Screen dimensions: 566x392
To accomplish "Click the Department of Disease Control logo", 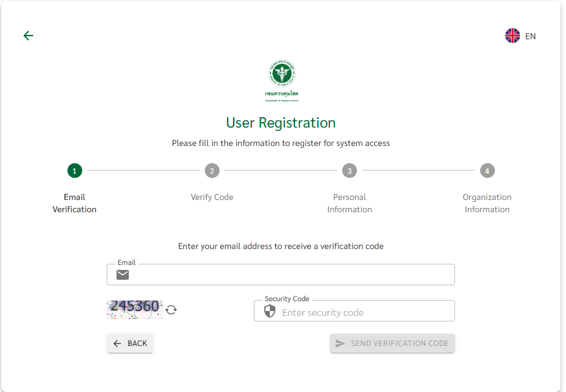I will point(282,80).
